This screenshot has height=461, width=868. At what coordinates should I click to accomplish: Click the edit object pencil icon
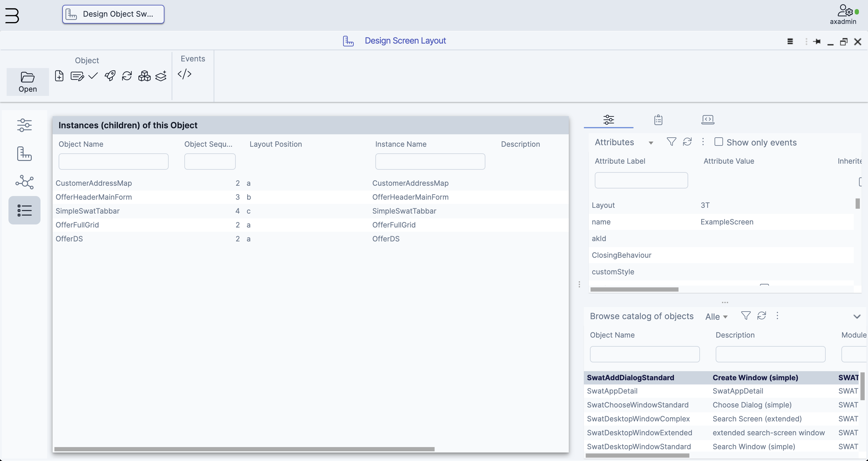tap(77, 76)
